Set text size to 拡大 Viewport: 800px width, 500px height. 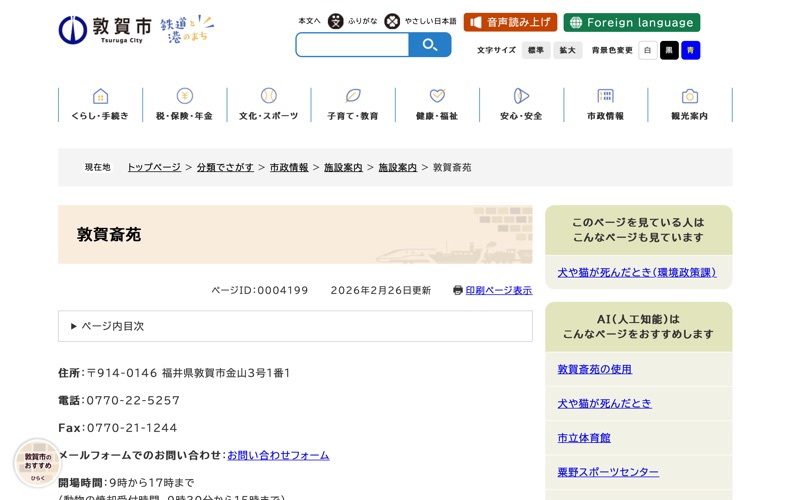(567, 50)
